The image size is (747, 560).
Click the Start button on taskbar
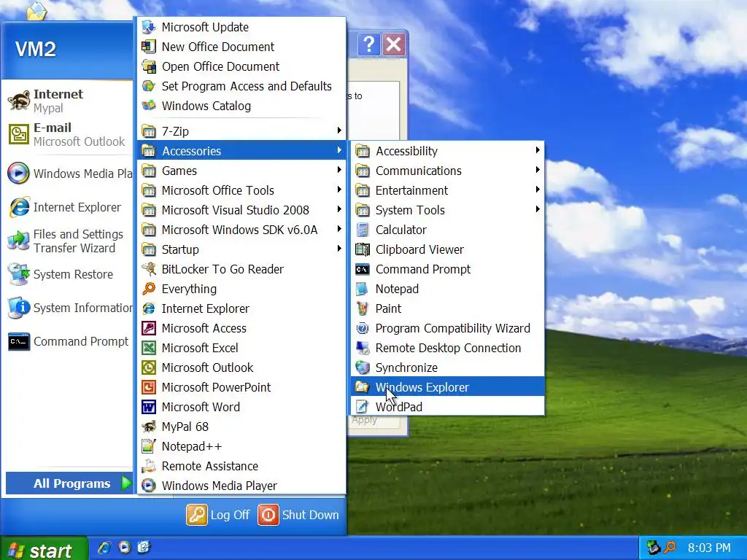click(x=44, y=548)
